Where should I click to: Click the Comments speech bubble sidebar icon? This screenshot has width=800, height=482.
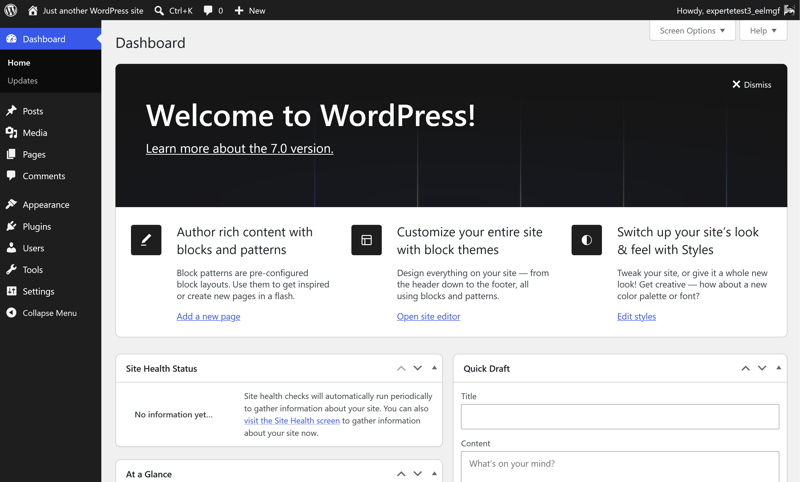[11, 175]
